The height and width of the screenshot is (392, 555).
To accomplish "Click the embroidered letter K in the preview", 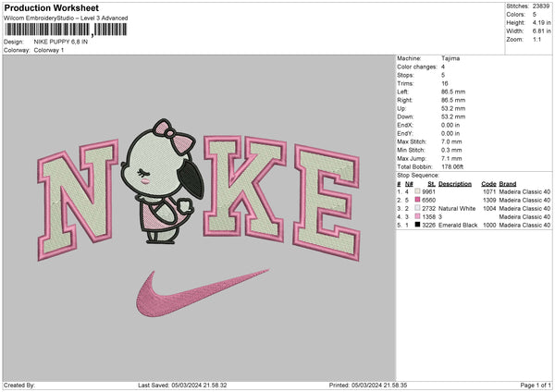I will click(245, 189).
